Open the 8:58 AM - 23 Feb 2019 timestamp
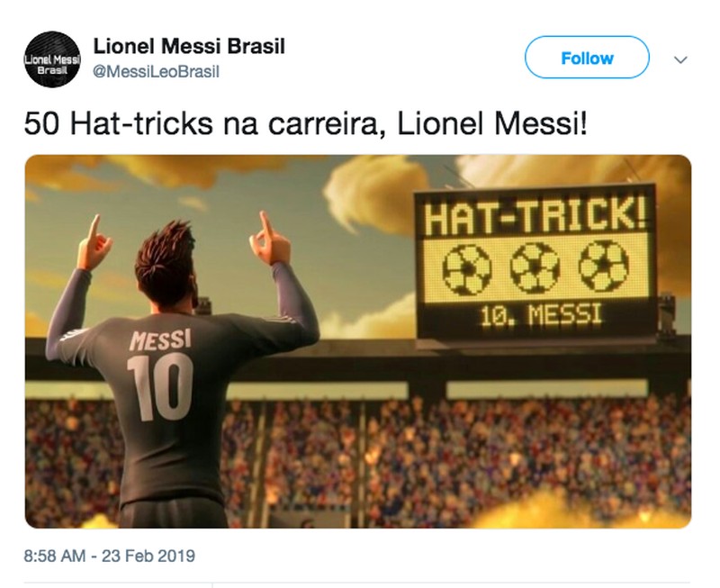 click(x=110, y=556)
